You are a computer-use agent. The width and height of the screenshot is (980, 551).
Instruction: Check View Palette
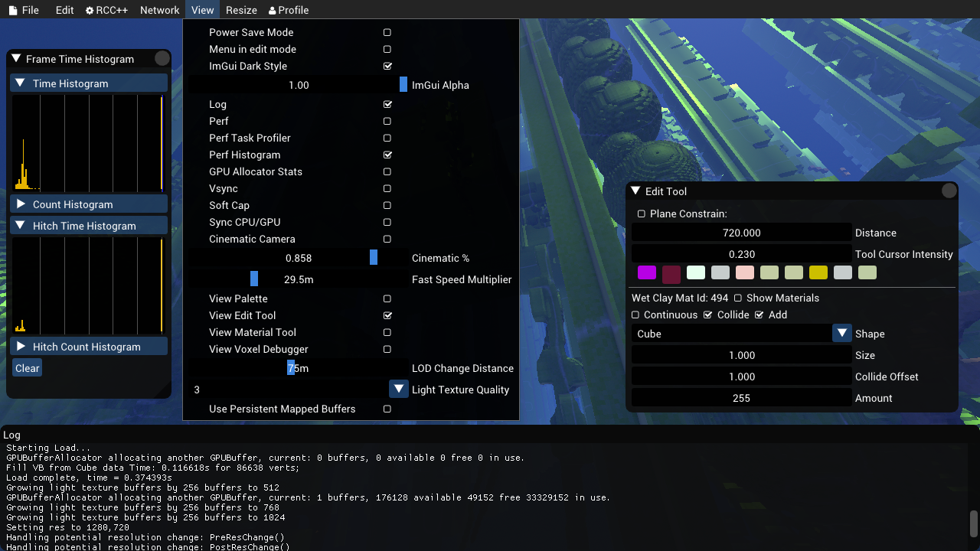[387, 299]
